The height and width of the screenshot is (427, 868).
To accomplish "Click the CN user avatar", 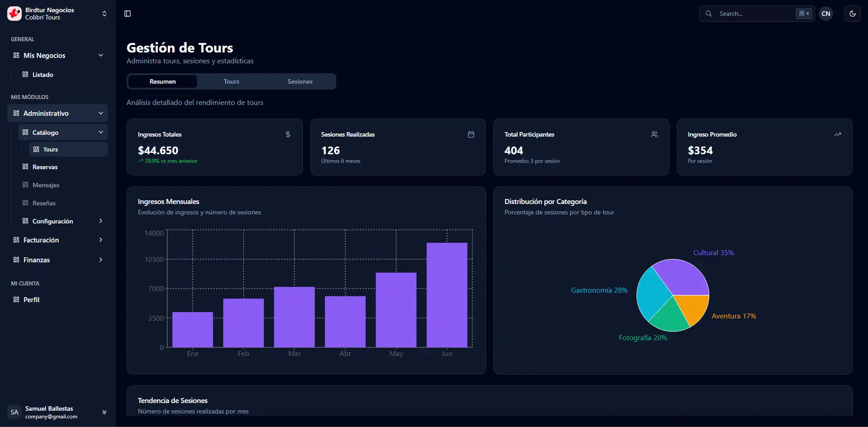I will coord(826,14).
